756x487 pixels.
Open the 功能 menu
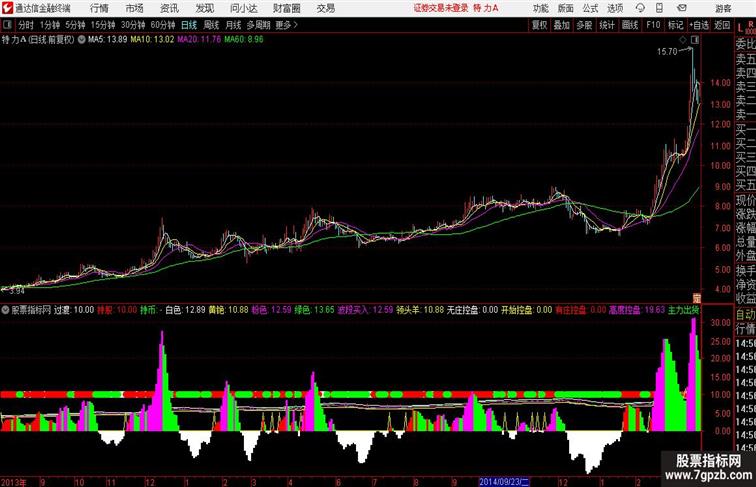[x=540, y=8]
